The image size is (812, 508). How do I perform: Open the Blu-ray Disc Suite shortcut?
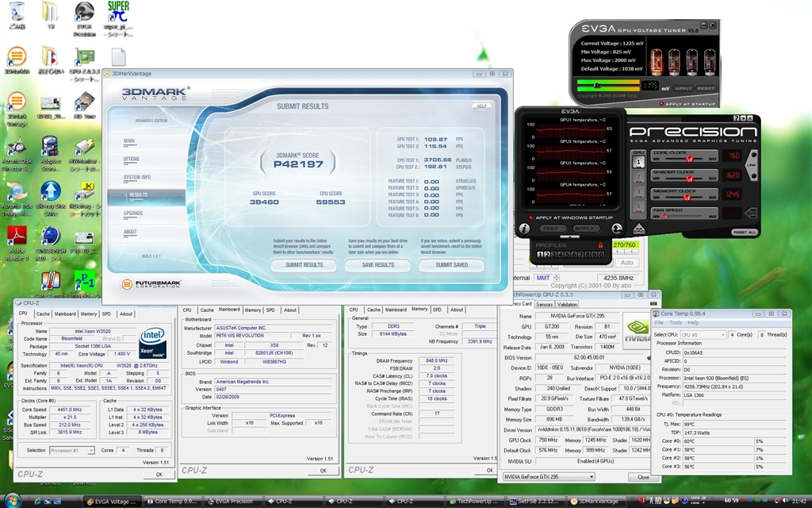point(50,191)
